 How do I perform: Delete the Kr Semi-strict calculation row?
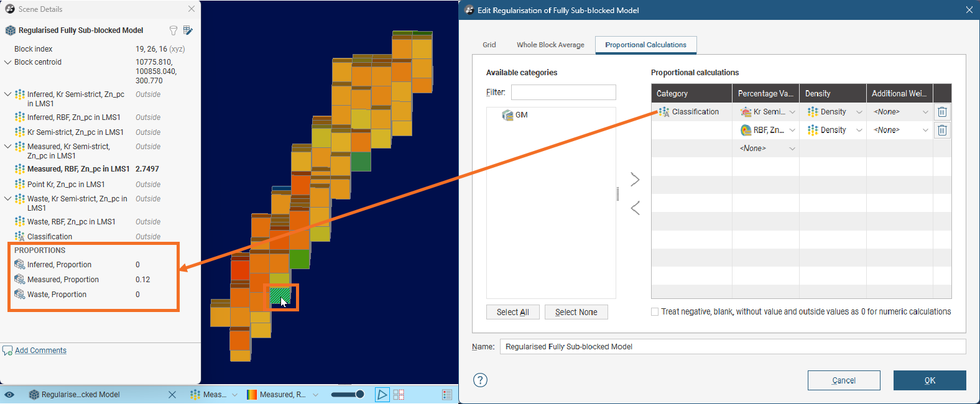(942, 112)
